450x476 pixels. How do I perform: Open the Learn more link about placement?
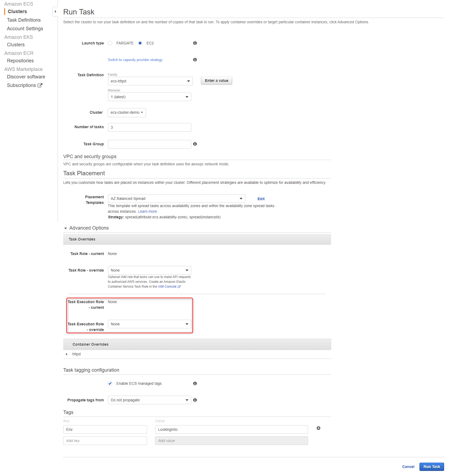coord(147,211)
